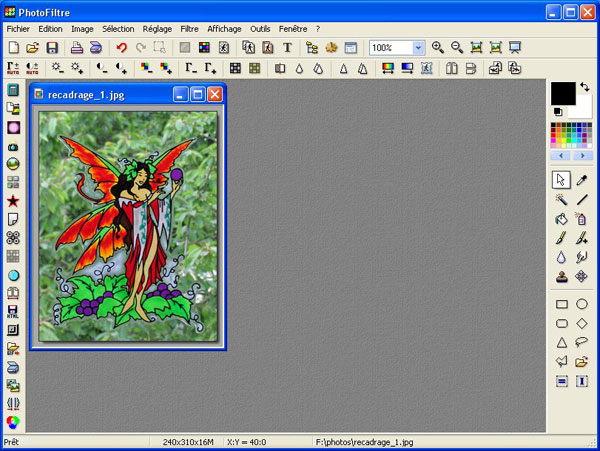Select the Line tool
The width and height of the screenshot is (600, 451).
[x=582, y=199]
